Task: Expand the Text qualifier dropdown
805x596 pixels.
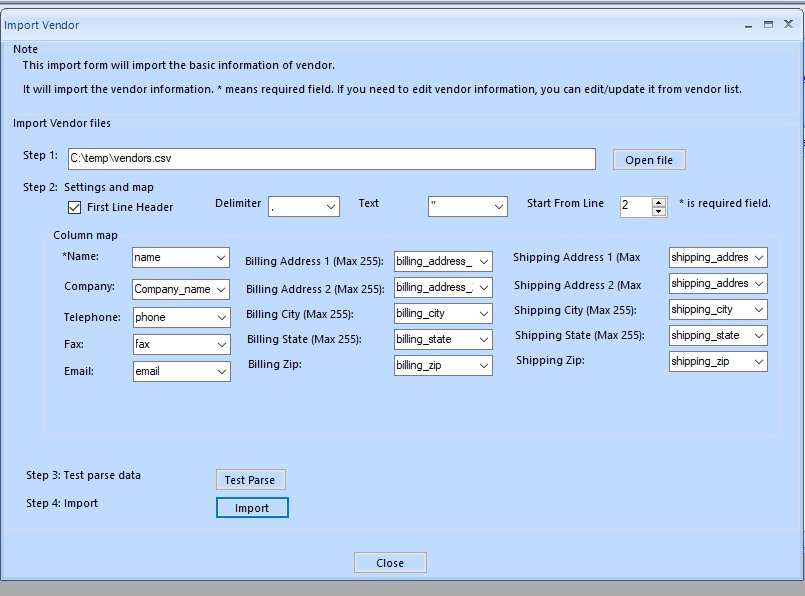Action: 499,207
